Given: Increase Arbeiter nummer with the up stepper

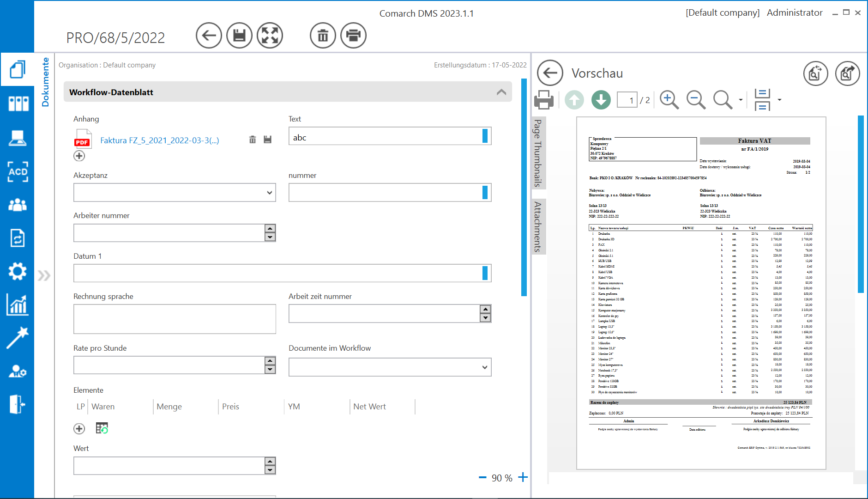Looking at the screenshot, I should click(270, 229).
